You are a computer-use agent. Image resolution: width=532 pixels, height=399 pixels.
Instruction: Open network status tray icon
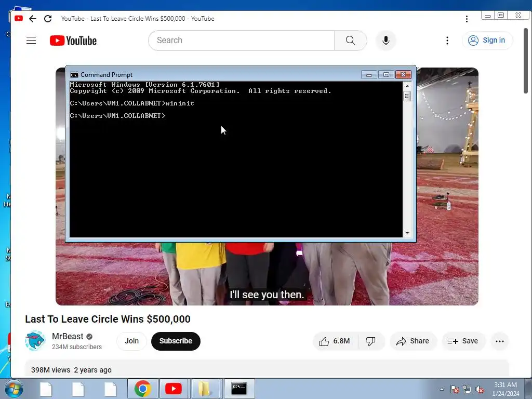(x=467, y=389)
